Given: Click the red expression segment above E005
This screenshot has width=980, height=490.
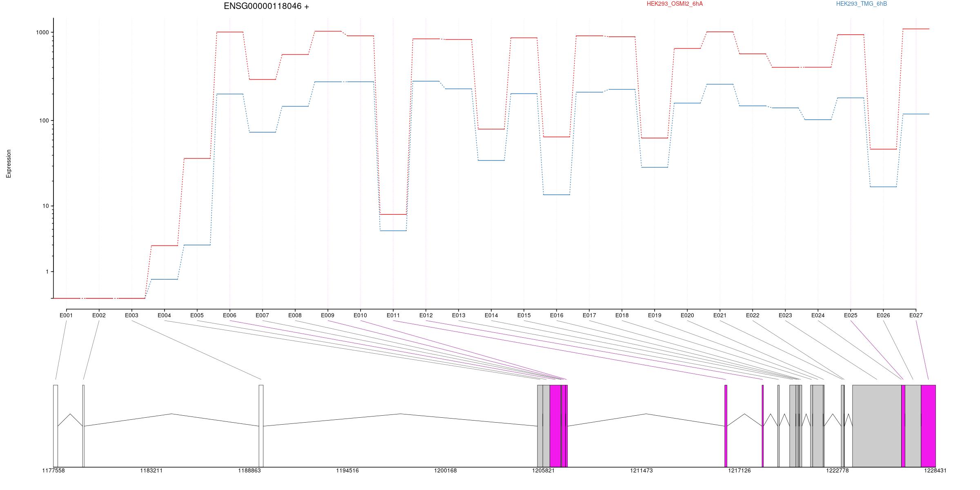Looking at the screenshot, I should tap(197, 158).
